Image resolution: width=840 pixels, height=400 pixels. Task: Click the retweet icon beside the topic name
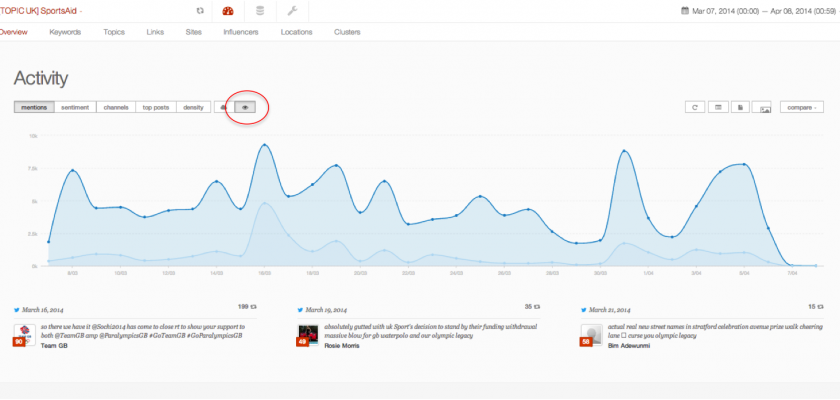point(199,11)
